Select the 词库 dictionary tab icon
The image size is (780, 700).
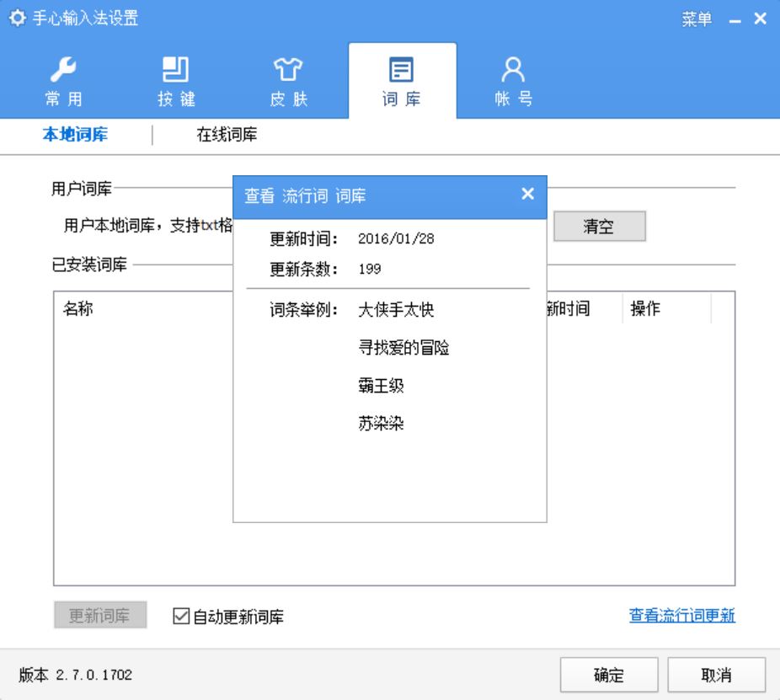coord(401,82)
